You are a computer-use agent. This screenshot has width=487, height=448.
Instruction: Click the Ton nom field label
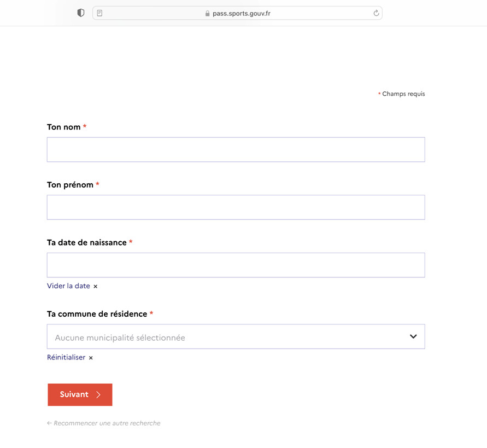63,127
